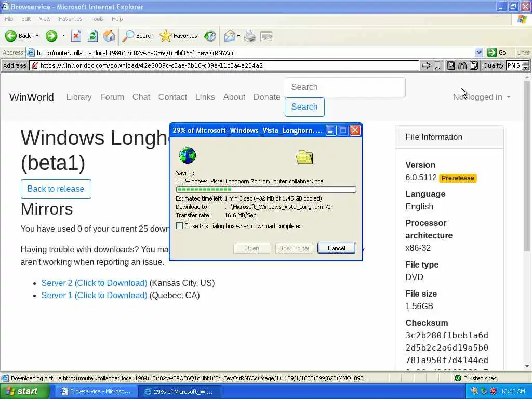The image size is (532, 399).
Task: Increase Quality with the up stepper arrow
Action: (526, 63)
